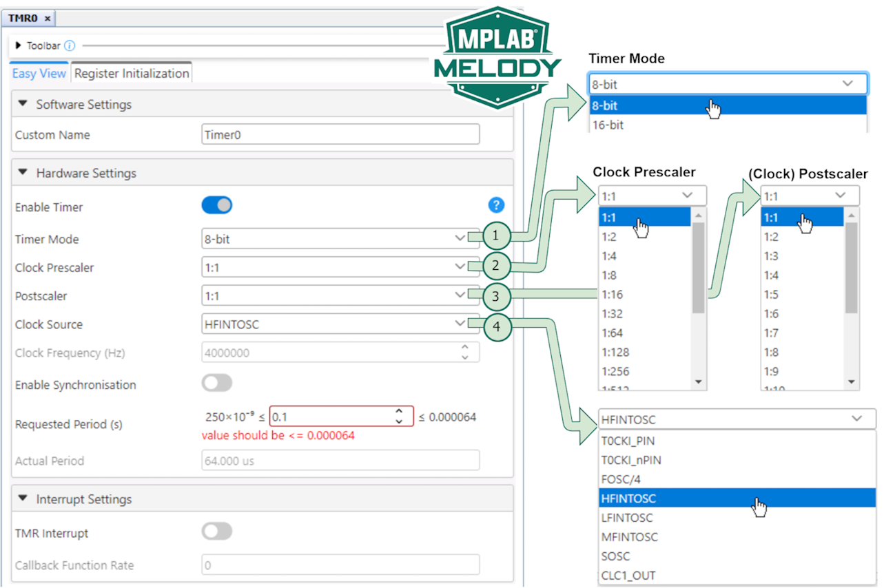The image size is (884, 588).
Task: Click Postscaler list scroll up arrow
Action: coord(851,215)
